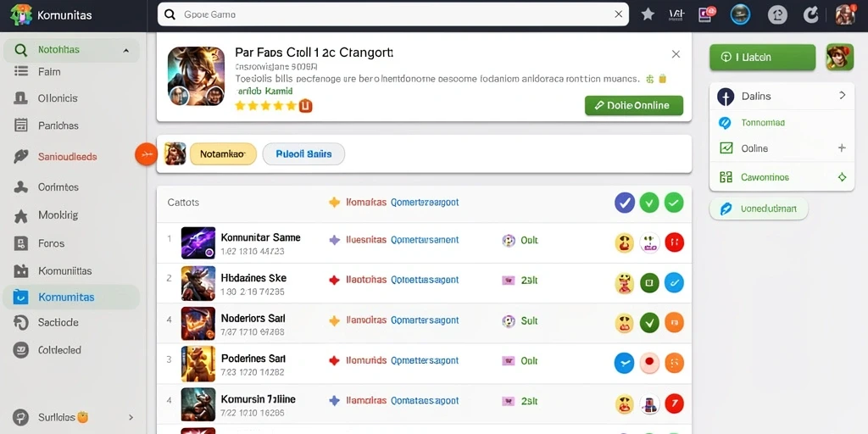Close the featured game card
The image size is (868, 434).
coord(676,54)
